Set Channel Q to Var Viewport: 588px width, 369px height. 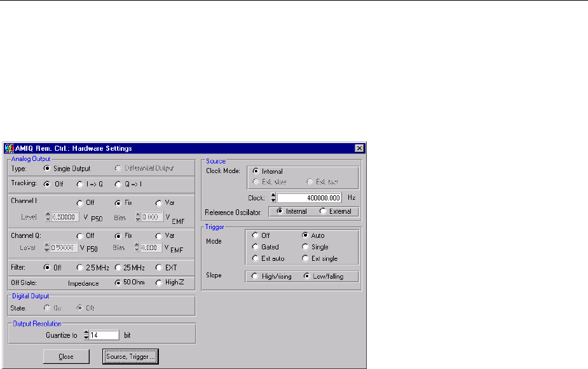click(159, 236)
